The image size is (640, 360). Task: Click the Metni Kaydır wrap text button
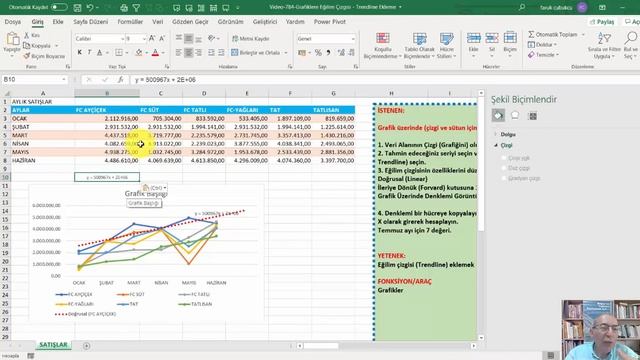[x=251, y=39]
